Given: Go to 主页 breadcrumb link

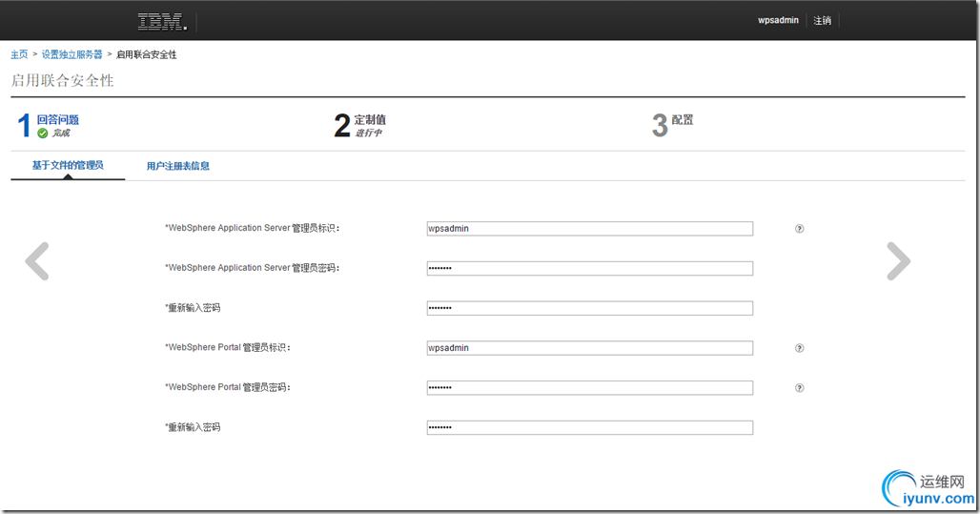Looking at the screenshot, I should [x=19, y=54].
